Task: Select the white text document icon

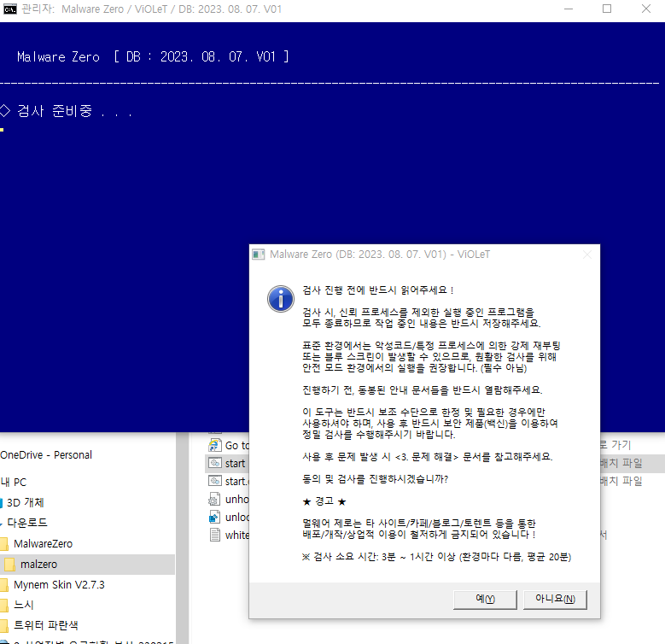Action: pyautogui.click(x=215, y=535)
